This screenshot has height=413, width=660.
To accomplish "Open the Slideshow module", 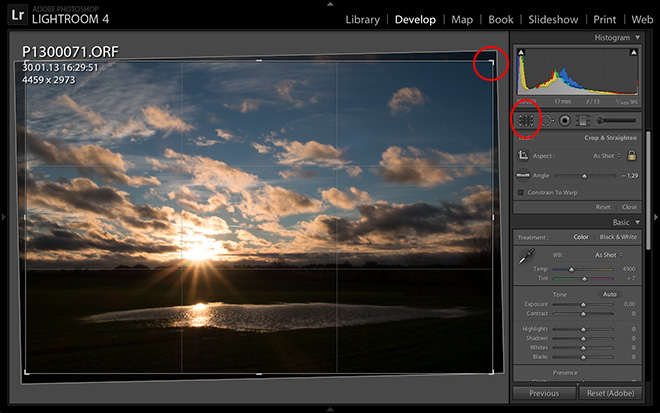I will (x=553, y=20).
